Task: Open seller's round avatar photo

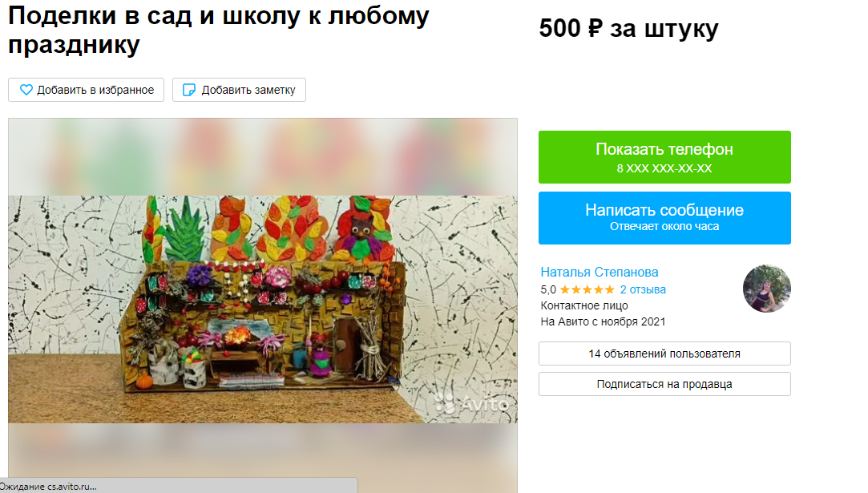Action: tap(767, 289)
